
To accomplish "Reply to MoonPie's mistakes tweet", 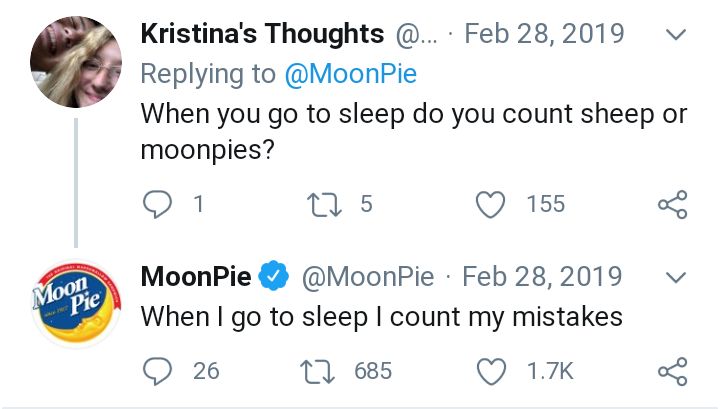I will click(x=158, y=371).
